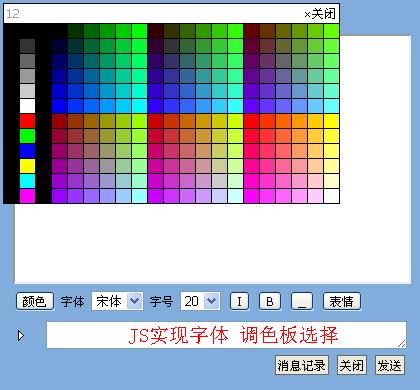This screenshot has height=390, width=420.
Task: Pick the pure red swatch in the left column
Action: point(27,121)
